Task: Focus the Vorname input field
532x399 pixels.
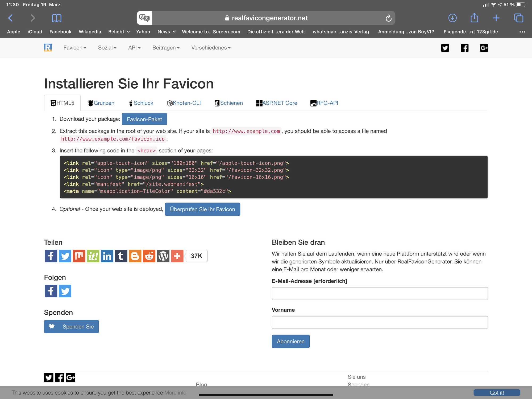Action: point(380,322)
